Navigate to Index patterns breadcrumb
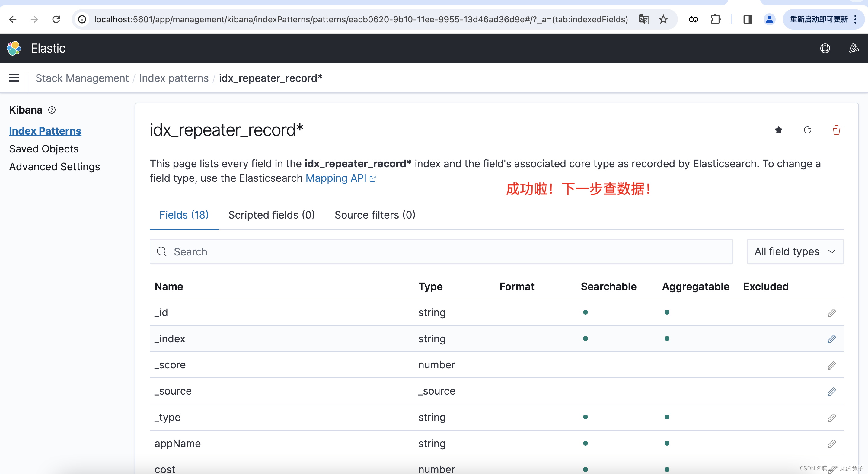Viewport: 868px width, 474px height. [174, 78]
